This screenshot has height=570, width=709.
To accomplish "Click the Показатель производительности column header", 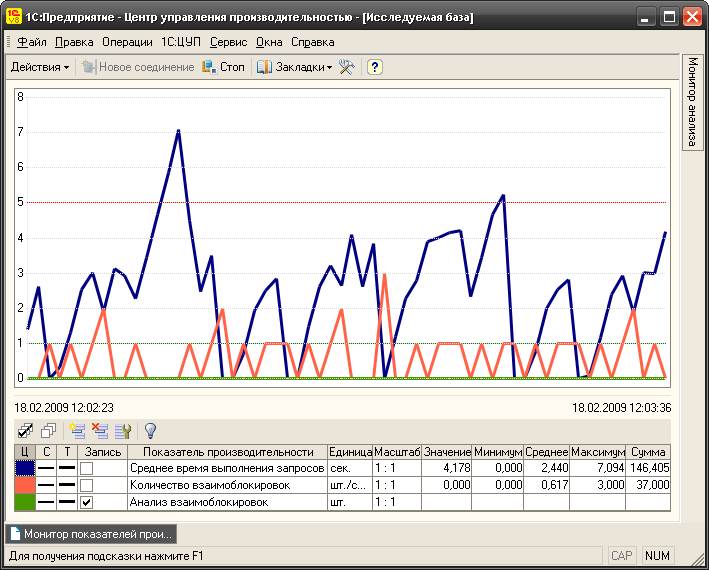I will pos(228,452).
